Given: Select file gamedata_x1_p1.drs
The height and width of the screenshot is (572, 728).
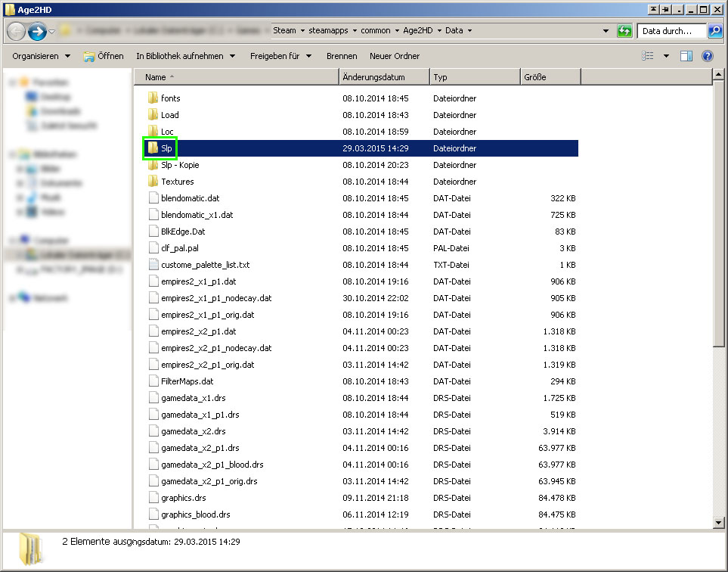Looking at the screenshot, I should pos(200,415).
